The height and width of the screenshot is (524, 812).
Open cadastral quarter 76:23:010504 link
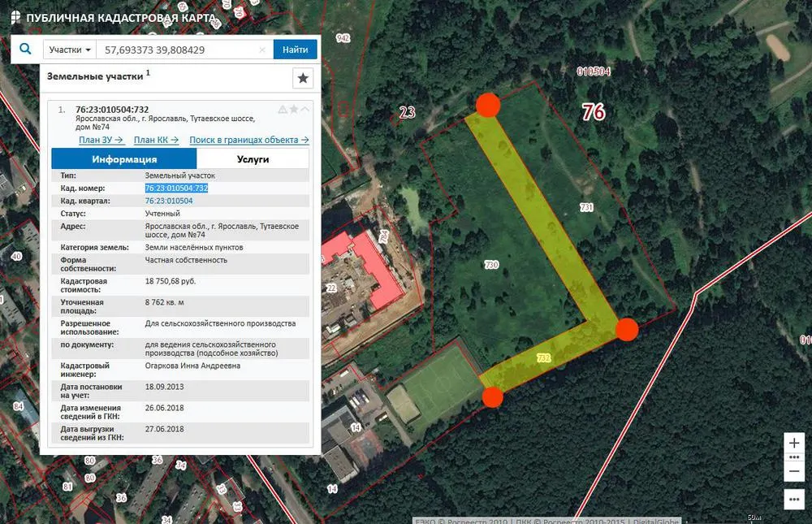[x=169, y=201]
